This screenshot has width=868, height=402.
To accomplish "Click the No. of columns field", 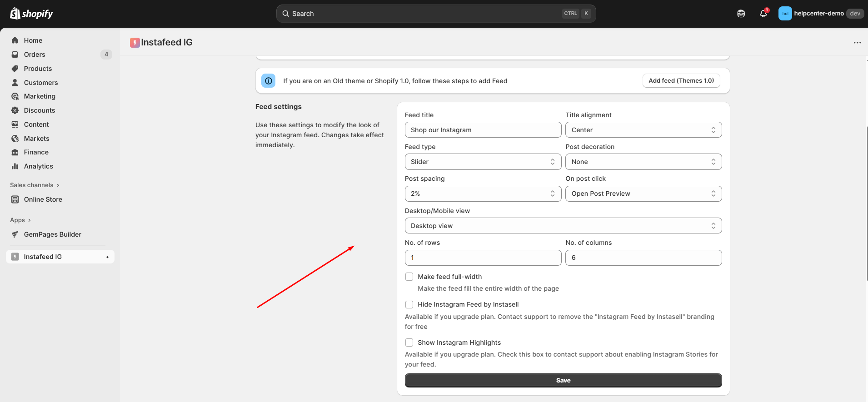I will (644, 258).
